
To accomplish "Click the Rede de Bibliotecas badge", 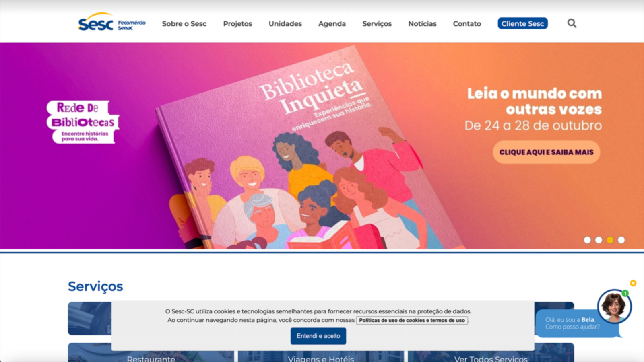I will point(83,122).
